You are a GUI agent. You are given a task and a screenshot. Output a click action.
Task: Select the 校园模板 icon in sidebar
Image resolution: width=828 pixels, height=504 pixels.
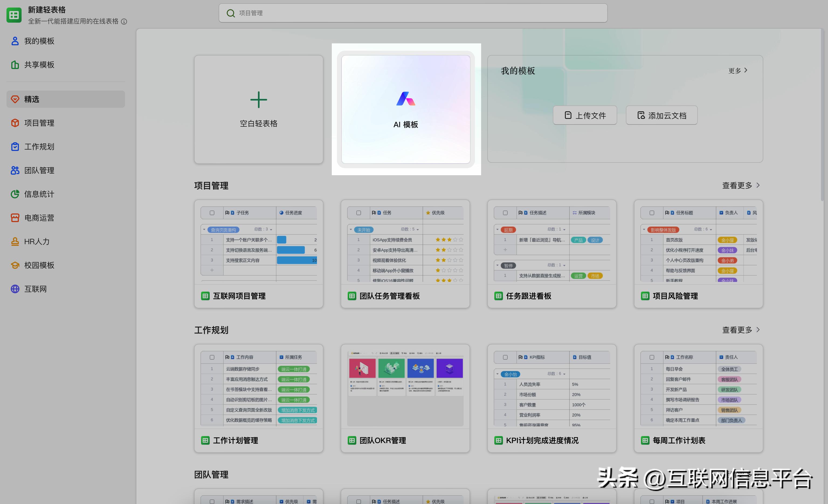[15, 265]
